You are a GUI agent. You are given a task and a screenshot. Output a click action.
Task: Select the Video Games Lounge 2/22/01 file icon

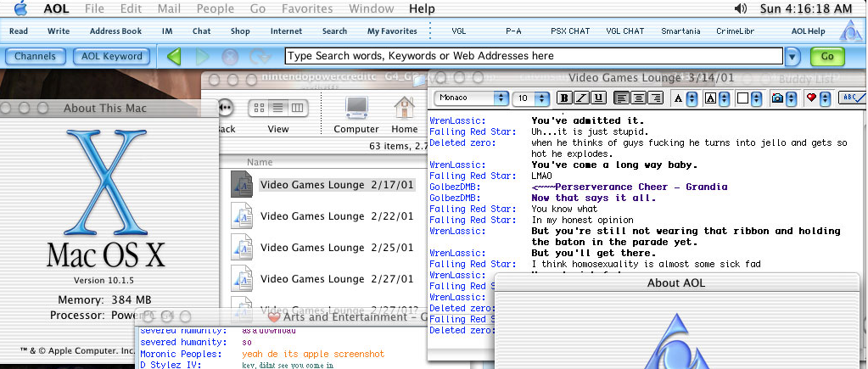[242, 215]
